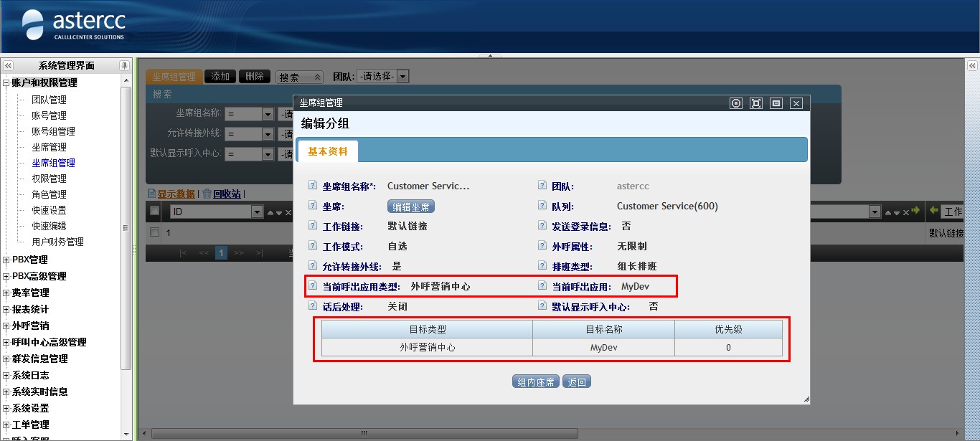
Task: Select the 基本资料 tab
Action: point(327,151)
